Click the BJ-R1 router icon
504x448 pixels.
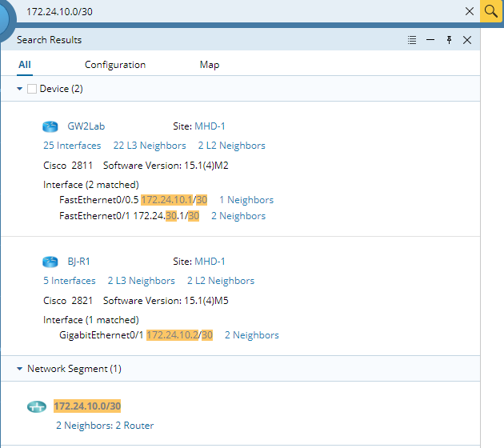[x=50, y=262]
